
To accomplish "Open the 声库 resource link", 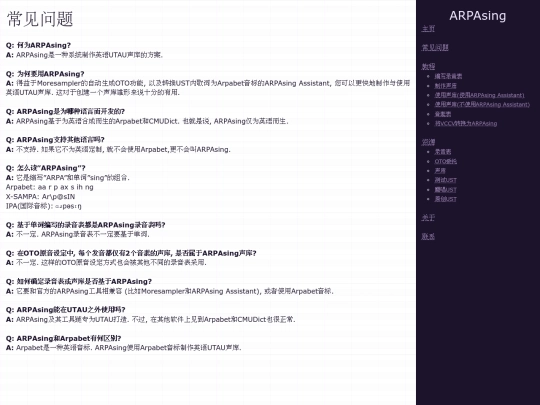I will coord(440,170).
